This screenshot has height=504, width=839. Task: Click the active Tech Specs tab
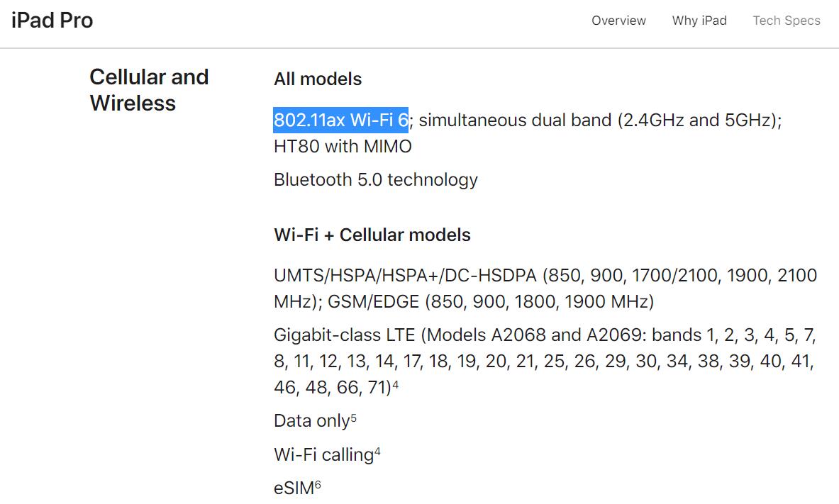786,21
